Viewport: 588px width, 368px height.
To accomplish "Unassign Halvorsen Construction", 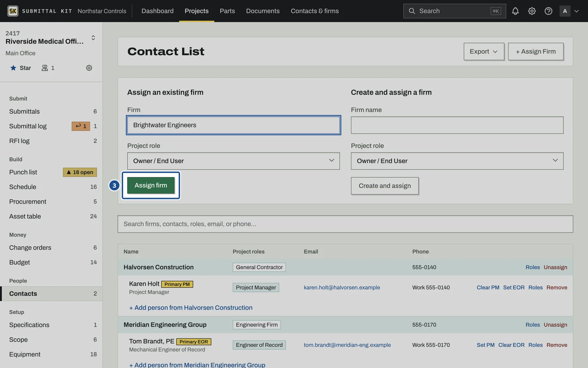I will pyautogui.click(x=555, y=267).
